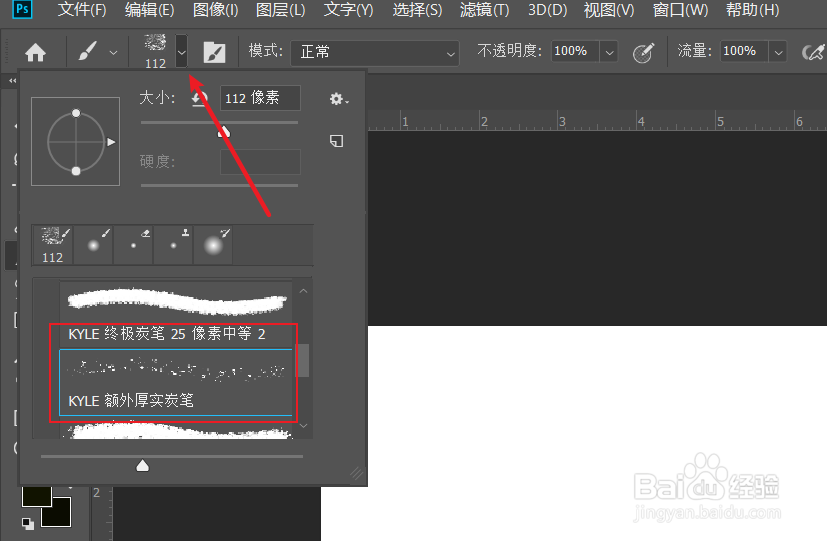Image resolution: width=827 pixels, height=541 pixels.
Task: Toggle the brush preset picker arrow
Action: [181, 51]
